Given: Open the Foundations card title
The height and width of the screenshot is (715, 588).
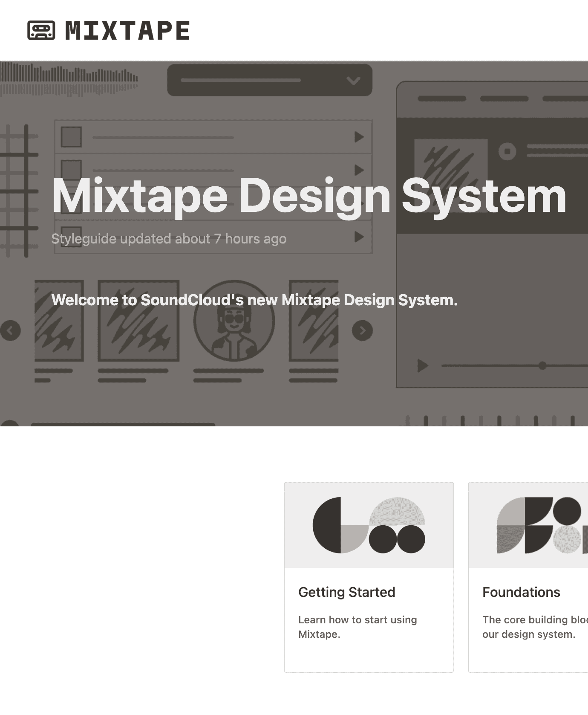Looking at the screenshot, I should tap(521, 592).
